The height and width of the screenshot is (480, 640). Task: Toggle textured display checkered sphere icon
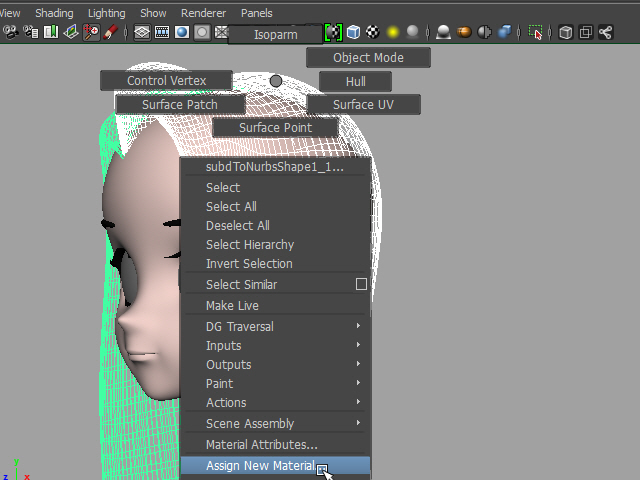click(373, 32)
